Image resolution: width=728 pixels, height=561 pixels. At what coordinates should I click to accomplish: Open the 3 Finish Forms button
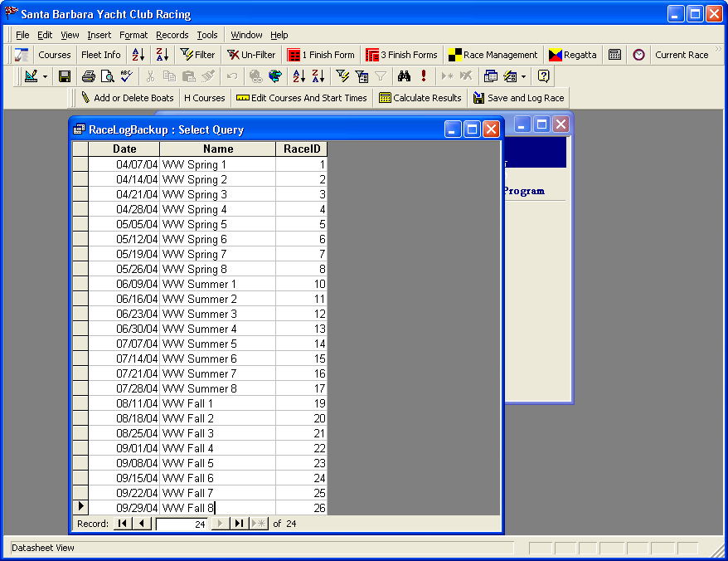[401, 55]
